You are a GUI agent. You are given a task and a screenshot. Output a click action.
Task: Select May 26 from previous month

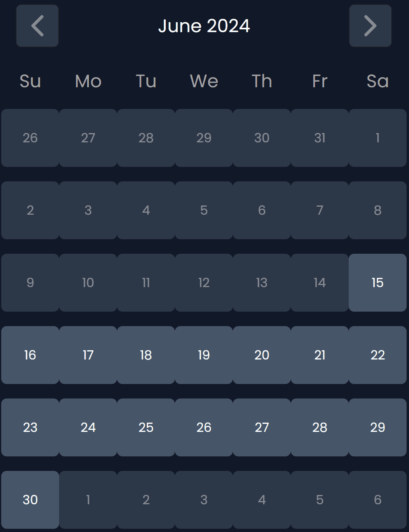(30, 138)
